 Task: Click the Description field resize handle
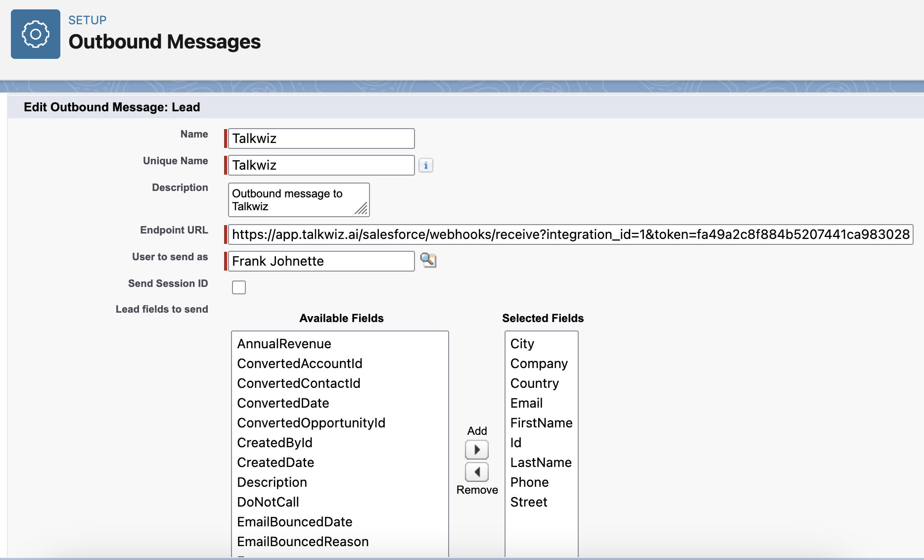(362, 209)
